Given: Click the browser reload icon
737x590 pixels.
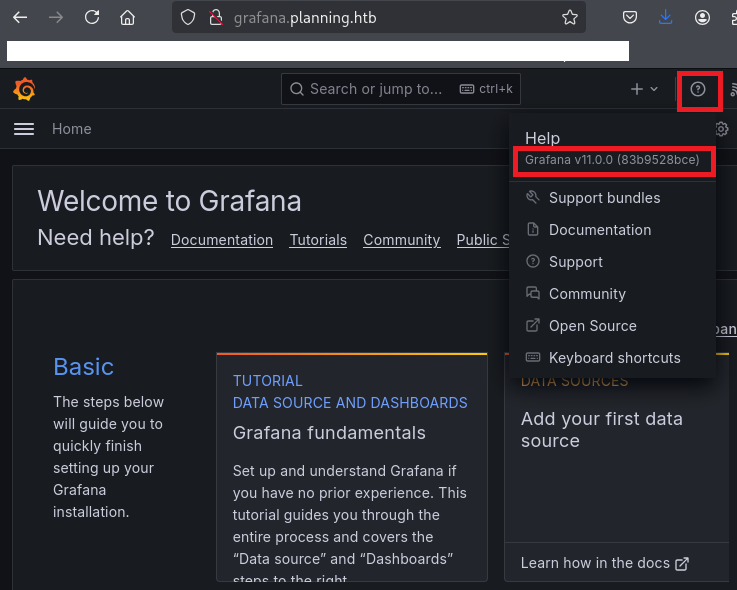Looking at the screenshot, I should pos(92,17).
